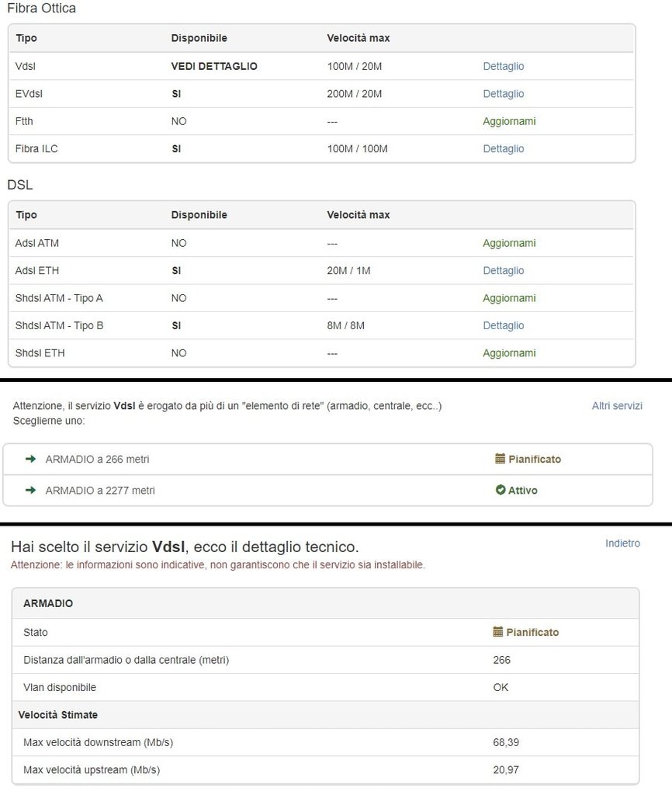Open Dettaglio for Adsl ETH
Screen dimensions: 672x795
(503, 270)
